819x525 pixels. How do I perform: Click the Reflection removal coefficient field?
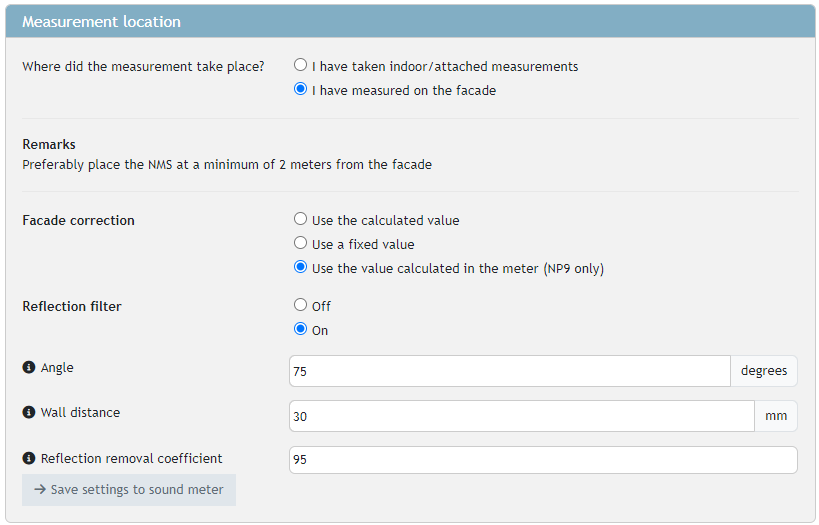click(543, 460)
